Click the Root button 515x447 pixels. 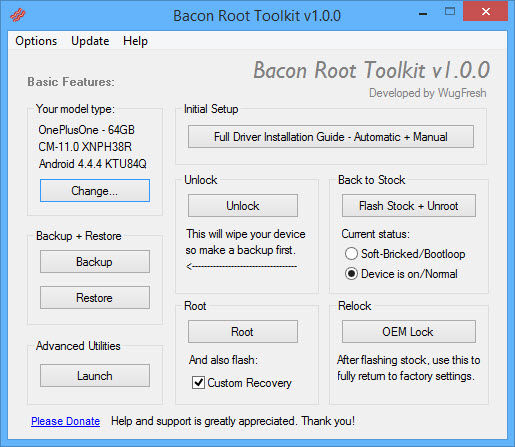tap(243, 332)
